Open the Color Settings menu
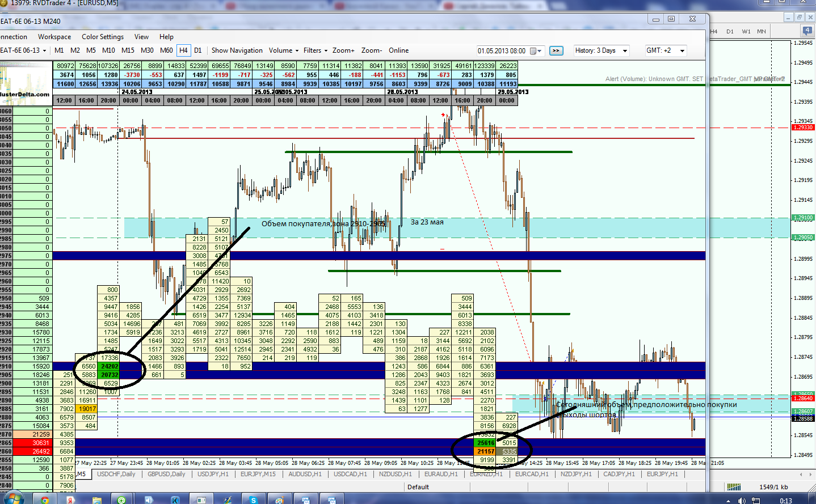 [103, 37]
